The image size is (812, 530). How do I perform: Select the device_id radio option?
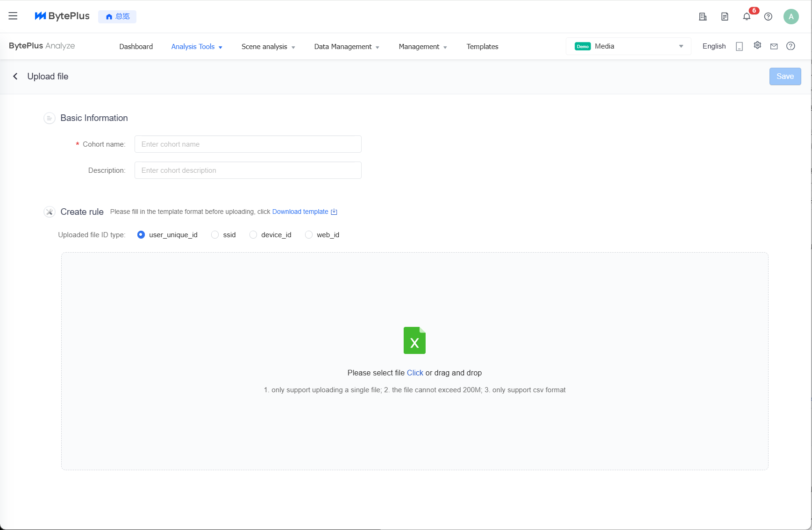(253, 235)
